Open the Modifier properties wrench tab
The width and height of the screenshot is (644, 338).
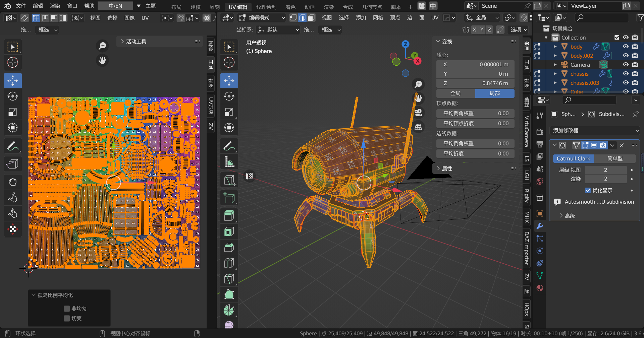tap(540, 226)
